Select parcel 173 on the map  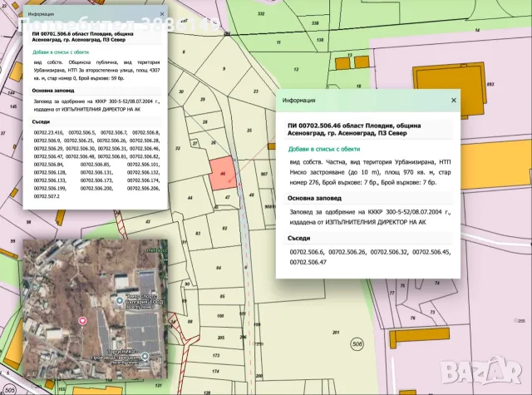[216, 355]
